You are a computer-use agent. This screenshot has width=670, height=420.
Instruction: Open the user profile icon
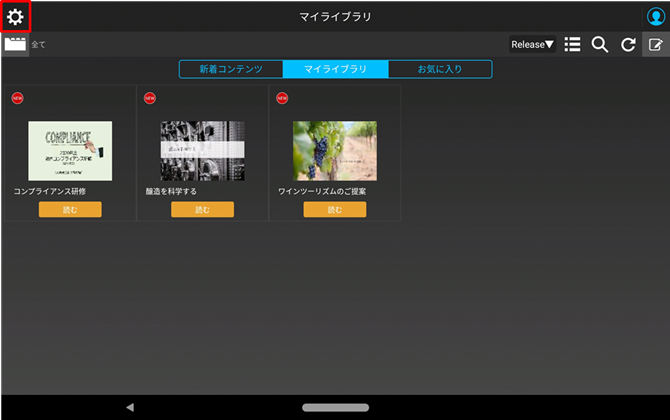click(656, 17)
